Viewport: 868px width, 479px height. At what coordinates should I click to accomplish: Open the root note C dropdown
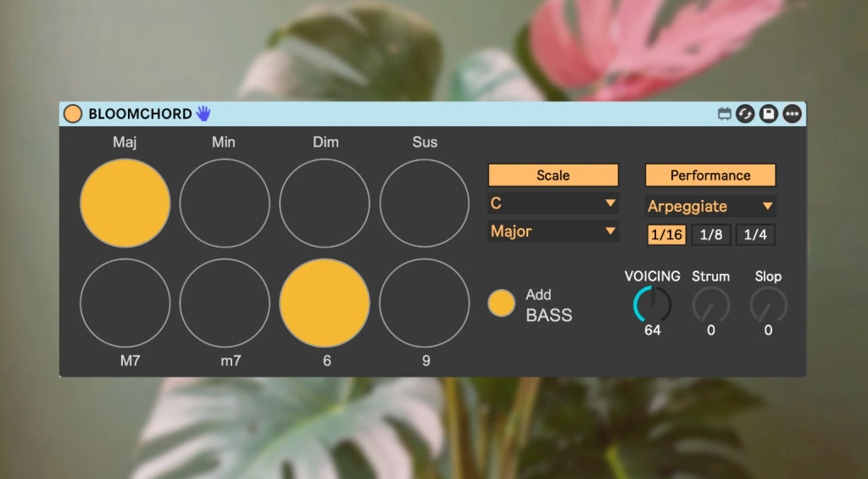[553, 203]
